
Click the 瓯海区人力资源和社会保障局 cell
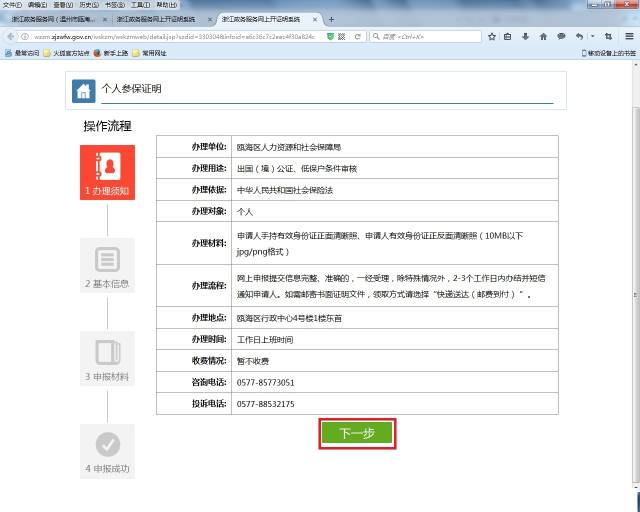click(395, 147)
